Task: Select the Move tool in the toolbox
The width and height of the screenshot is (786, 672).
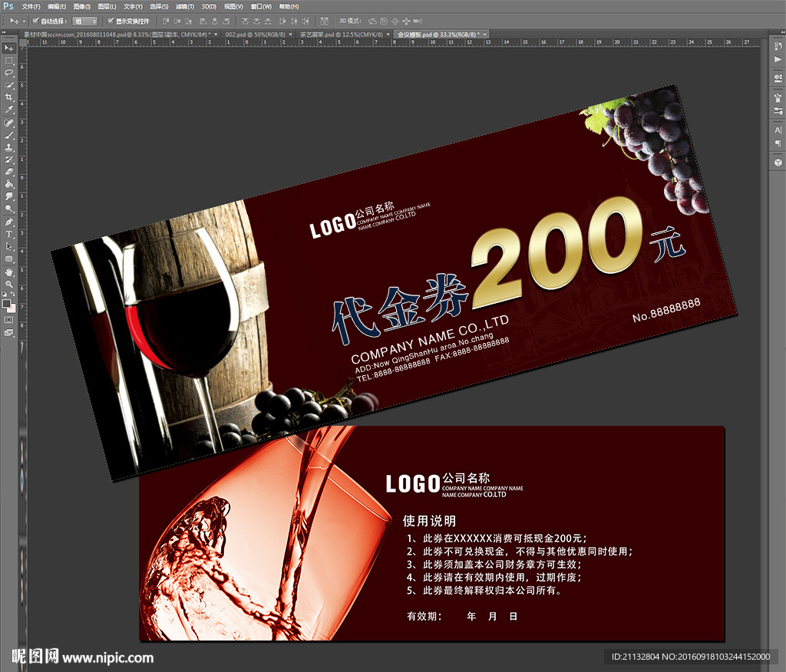Action: [x=9, y=48]
